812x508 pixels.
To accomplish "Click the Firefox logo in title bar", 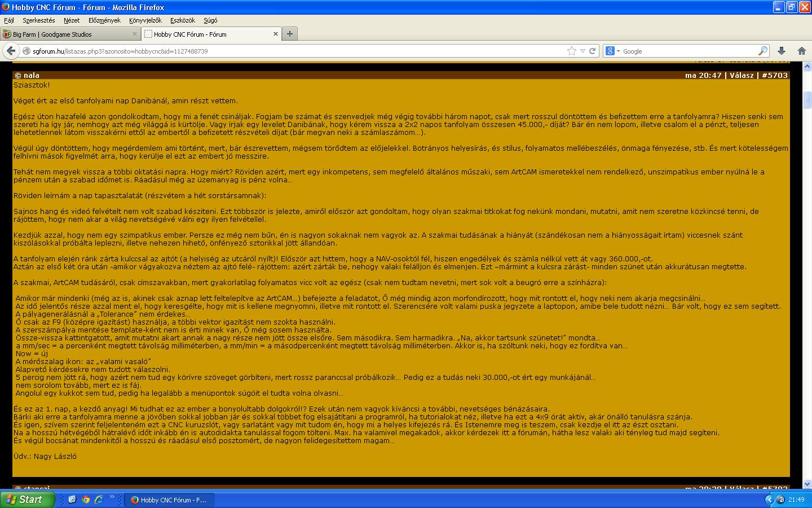I will click(x=6, y=7).
